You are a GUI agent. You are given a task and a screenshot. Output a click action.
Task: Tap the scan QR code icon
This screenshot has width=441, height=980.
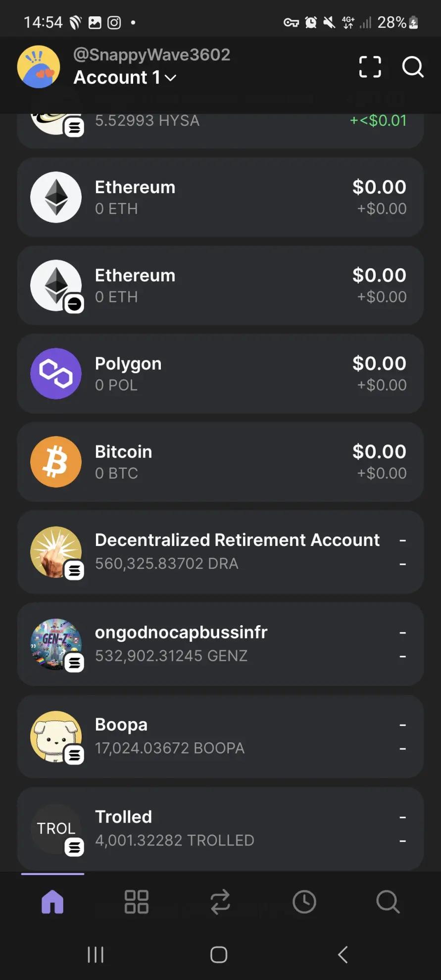(370, 67)
